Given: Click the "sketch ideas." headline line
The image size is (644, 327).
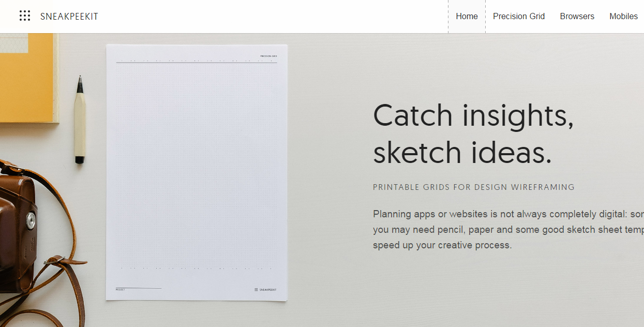Looking at the screenshot, I should [462, 153].
